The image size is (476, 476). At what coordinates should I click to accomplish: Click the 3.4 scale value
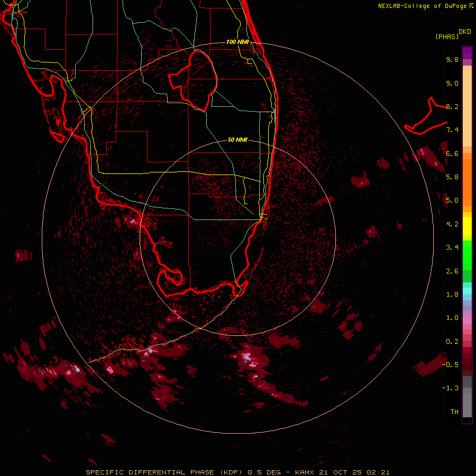pyautogui.click(x=452, y=248)
